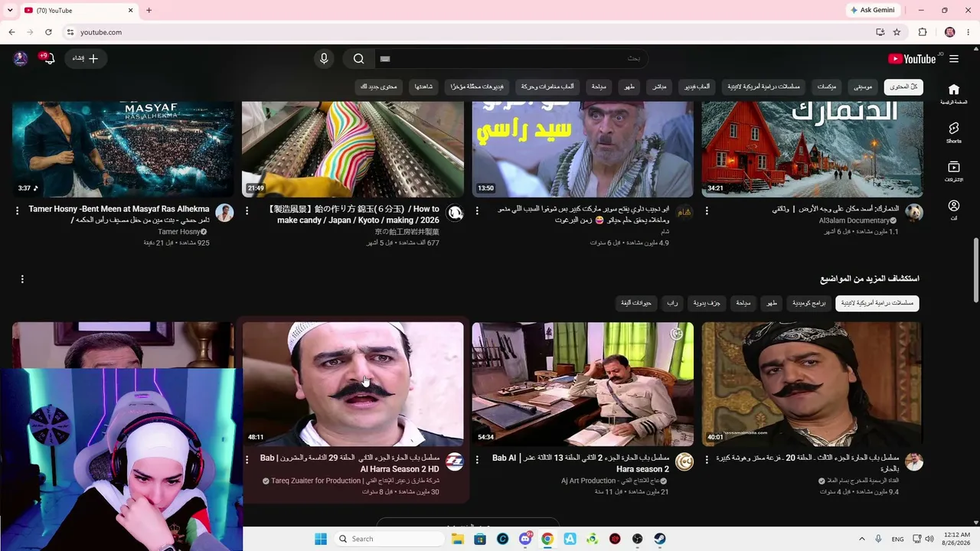Bookmark this page with the star icon
Screen dimensions: 980x551
click(897, 32)
